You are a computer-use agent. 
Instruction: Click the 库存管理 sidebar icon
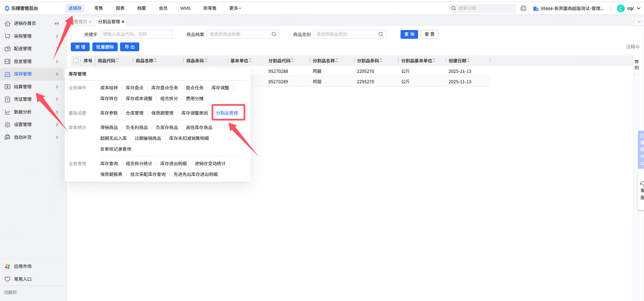pos(7,74)
